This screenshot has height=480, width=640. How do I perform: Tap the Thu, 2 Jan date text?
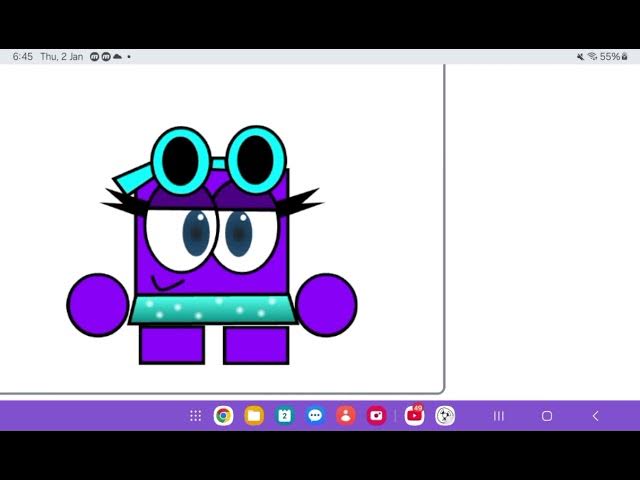pos(61,56)
